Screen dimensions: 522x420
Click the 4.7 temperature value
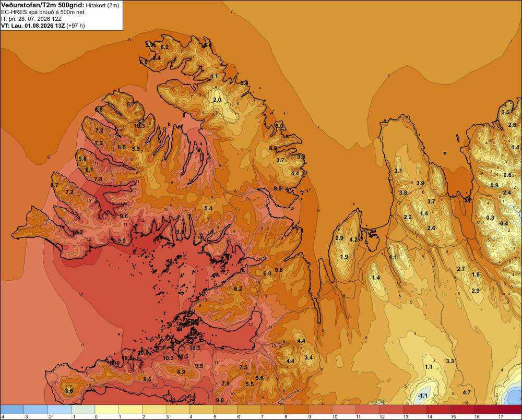467,392
